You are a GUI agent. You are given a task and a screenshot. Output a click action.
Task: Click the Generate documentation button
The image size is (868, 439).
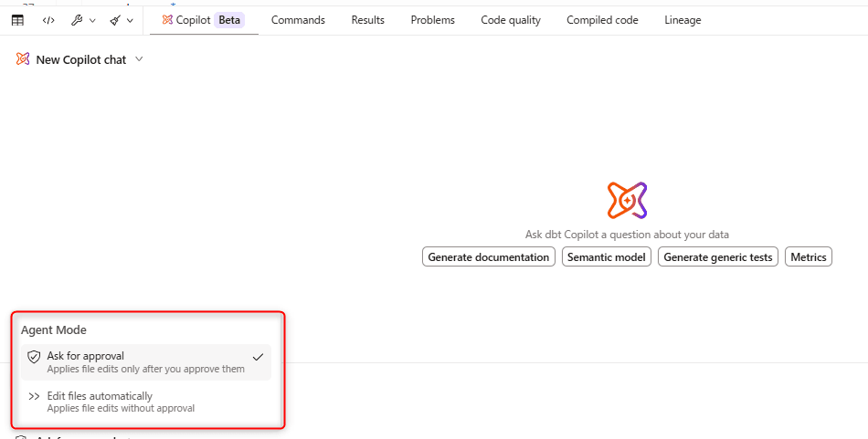click(x=488, y=257)
